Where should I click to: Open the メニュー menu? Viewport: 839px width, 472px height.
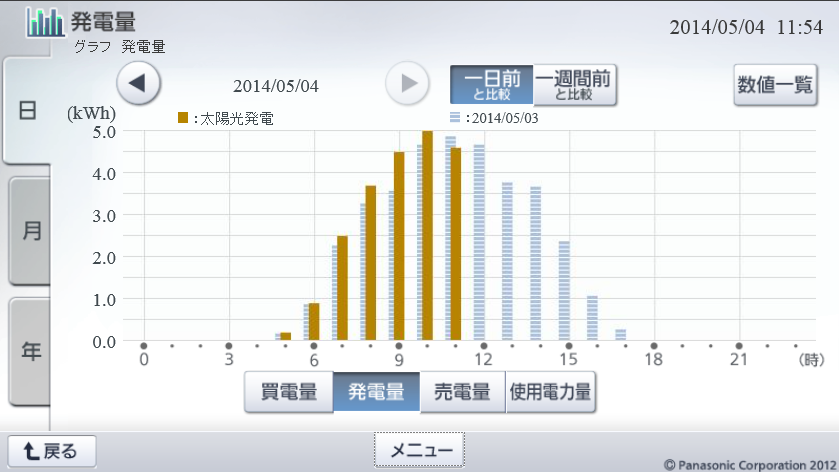420,451
